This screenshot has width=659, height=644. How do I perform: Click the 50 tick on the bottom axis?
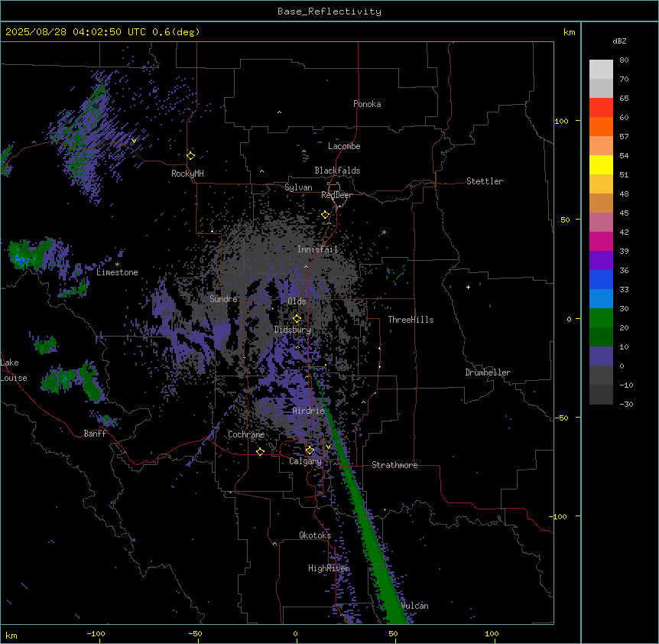point(394,633)
